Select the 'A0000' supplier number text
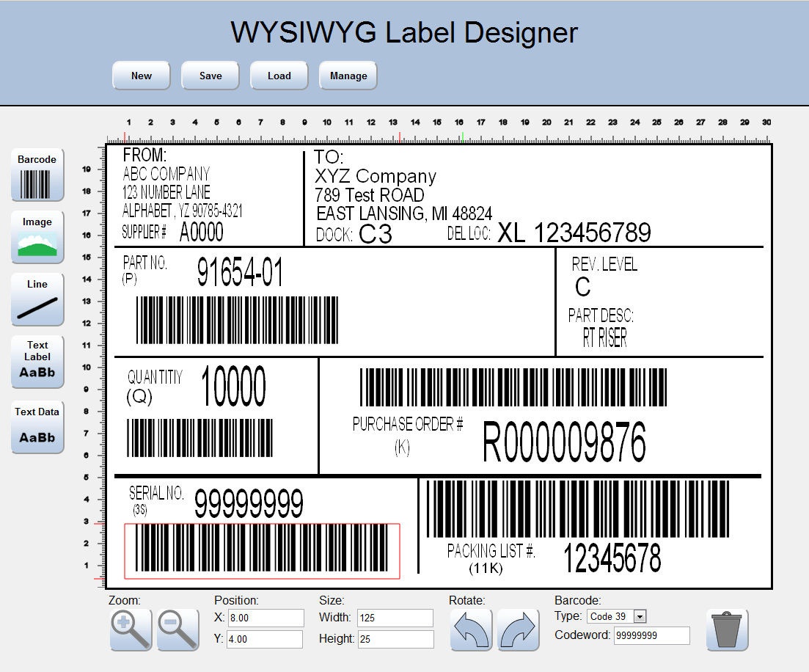 pyautogui.click(x=201, y=233)
